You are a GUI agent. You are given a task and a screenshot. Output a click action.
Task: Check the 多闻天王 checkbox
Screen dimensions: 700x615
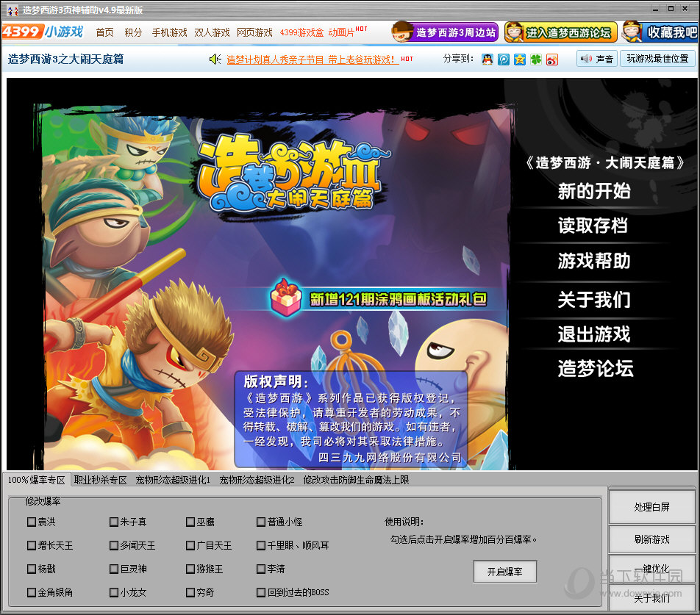click(114, 545)
